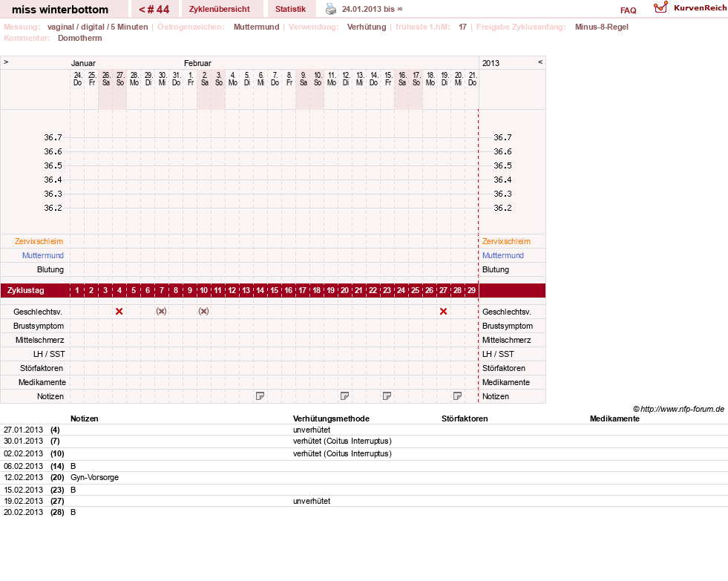Click the left blue Muttermund label
This screenshot has height=581, width=728.
click(x=43, y=255)
